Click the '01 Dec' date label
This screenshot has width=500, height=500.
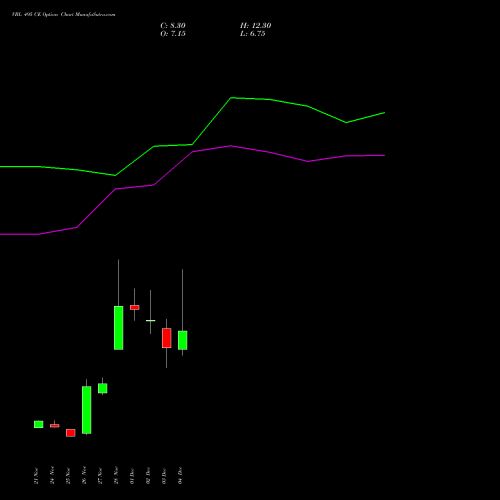(x=132, y=476)
